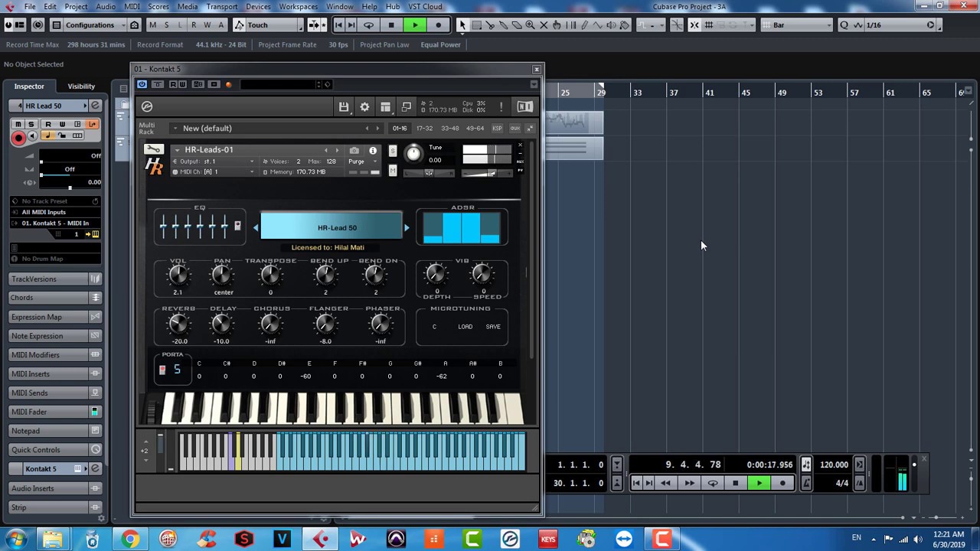Click microtuning LOAD button
The width and height of the screenshot is (980, 551).
coord(465,327)
